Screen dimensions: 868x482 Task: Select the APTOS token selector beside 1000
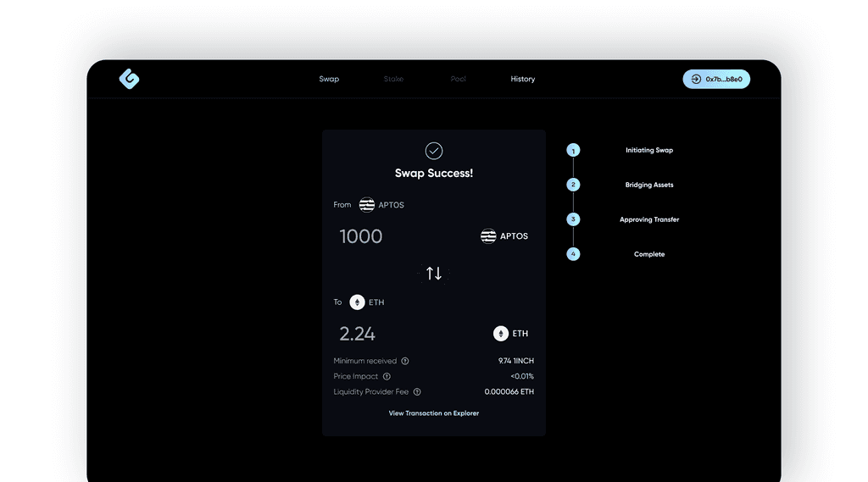(x=504, y=236)
